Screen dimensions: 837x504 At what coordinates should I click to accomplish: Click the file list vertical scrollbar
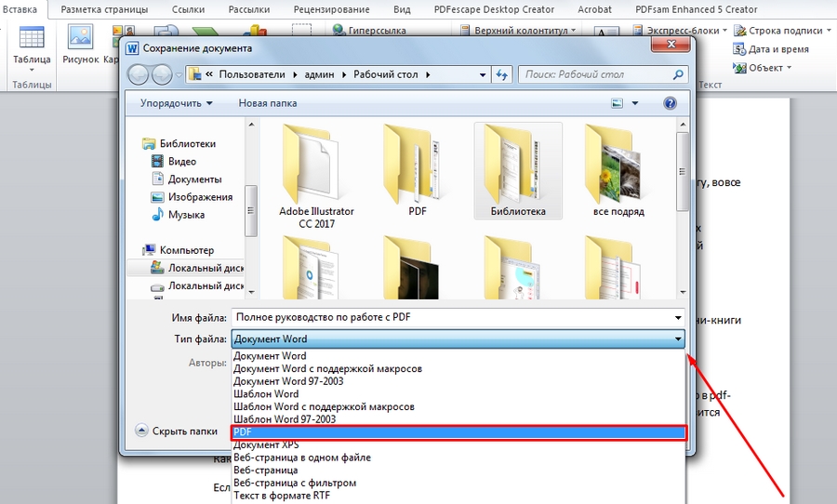click(x=683, y=205)
